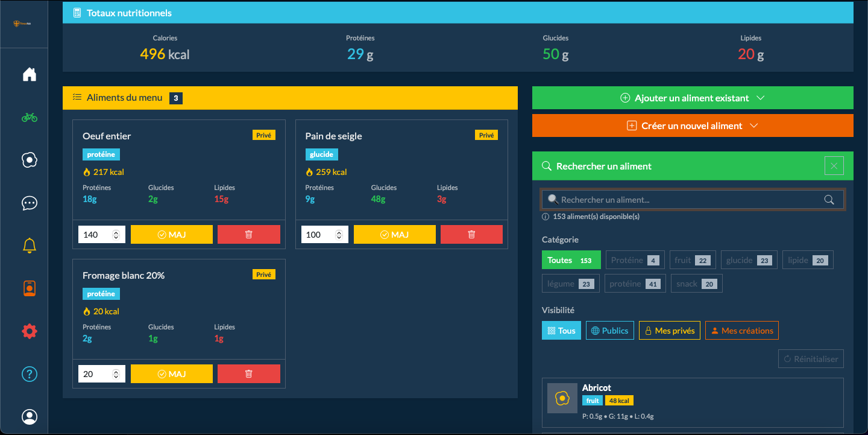Delete Oeuf entier with trash button

coord(248,235)
